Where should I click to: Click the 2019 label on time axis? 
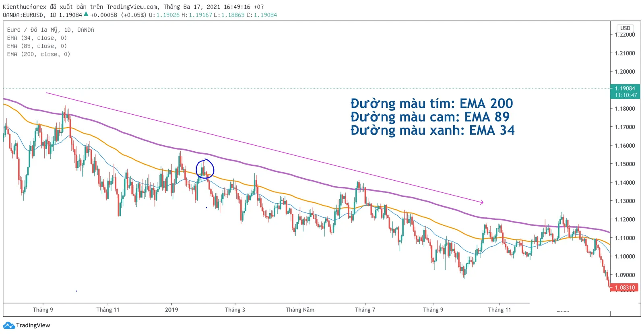pyautogui.click(x=171, y=309)
